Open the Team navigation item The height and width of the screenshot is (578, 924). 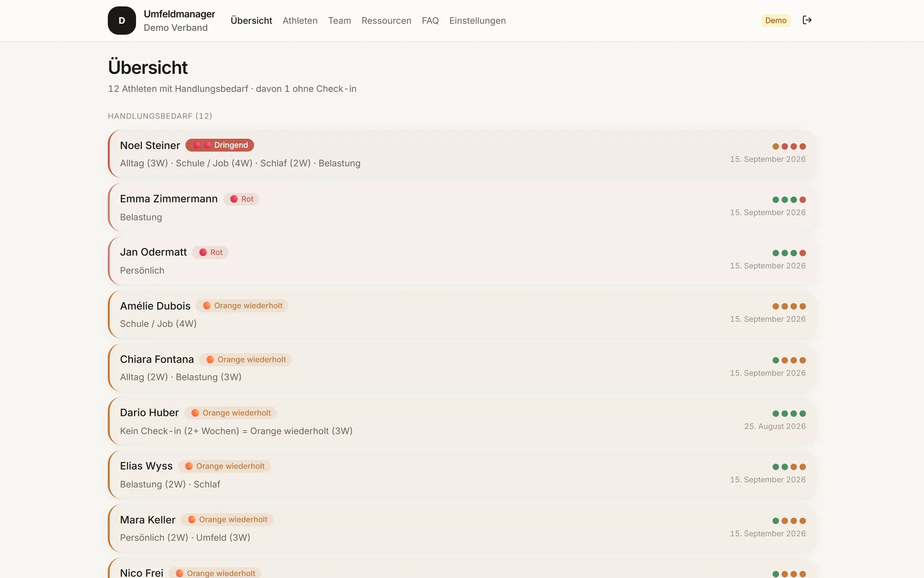coord(340,21)
